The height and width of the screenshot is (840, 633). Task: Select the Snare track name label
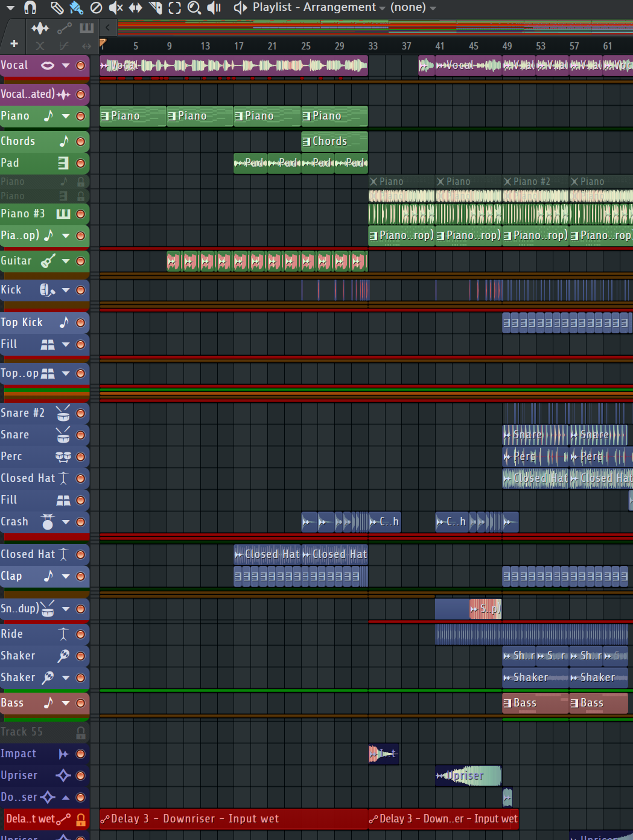pyautogui.click(x=15, y=435)
